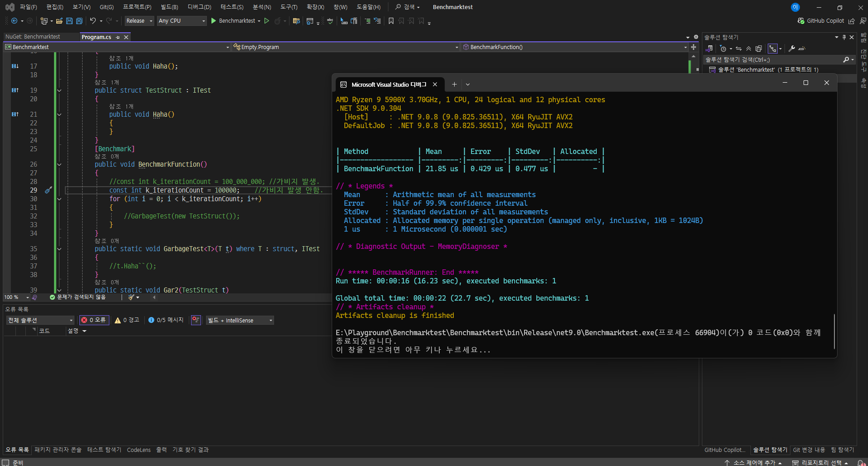Viewport: 868px width, 466px height.
Task: Open GitHub Copilot from the top-right badge
Action: 821,21
